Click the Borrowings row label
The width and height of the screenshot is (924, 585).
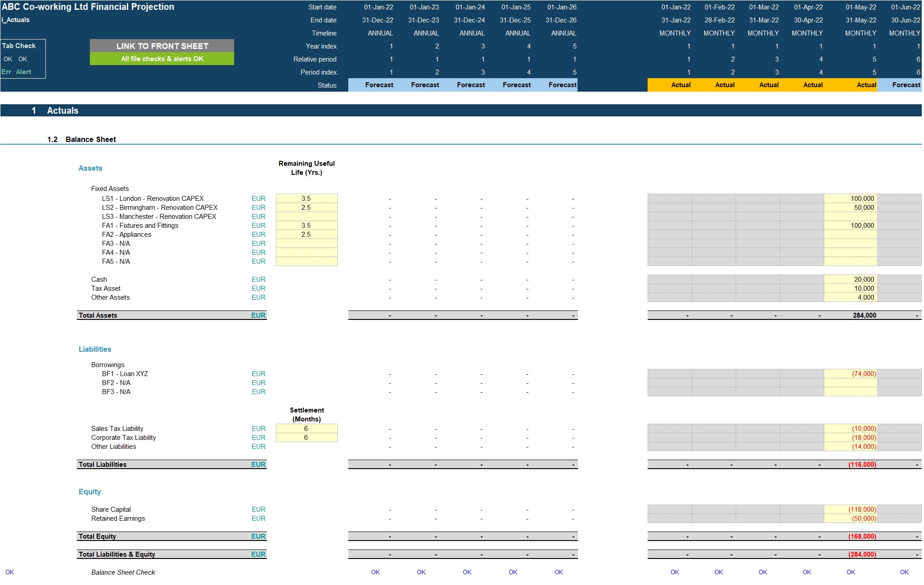coord(107,365)
